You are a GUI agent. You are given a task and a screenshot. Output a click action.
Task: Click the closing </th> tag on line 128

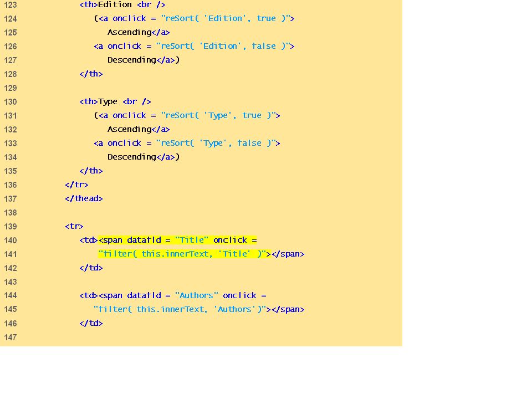[91, 74]
